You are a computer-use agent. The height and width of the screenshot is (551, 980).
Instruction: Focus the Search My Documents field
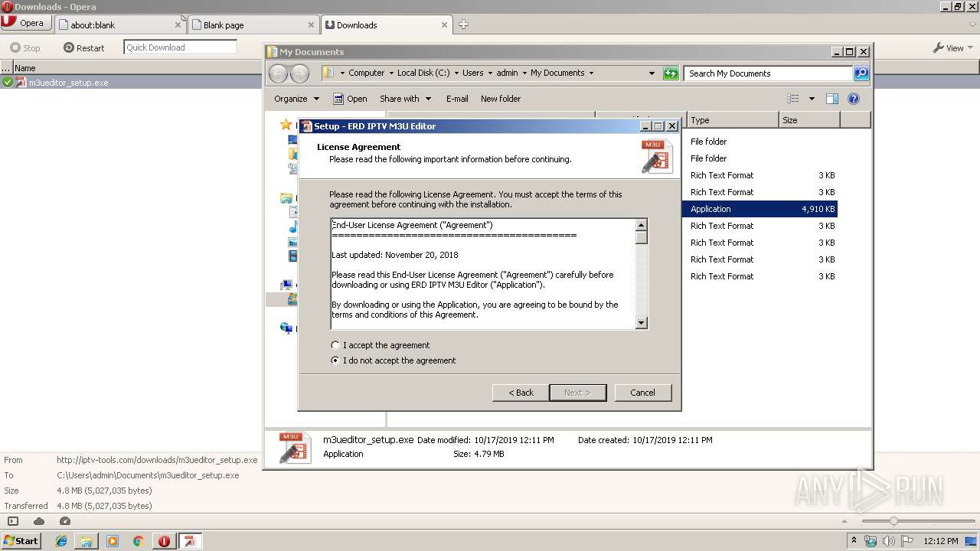[768, 73]
